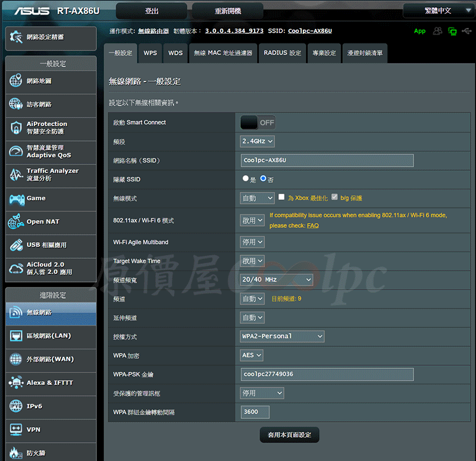Open the extension channel dropdown
The height and width of the screenshot is (461, 476).
(x=252, y=318)
